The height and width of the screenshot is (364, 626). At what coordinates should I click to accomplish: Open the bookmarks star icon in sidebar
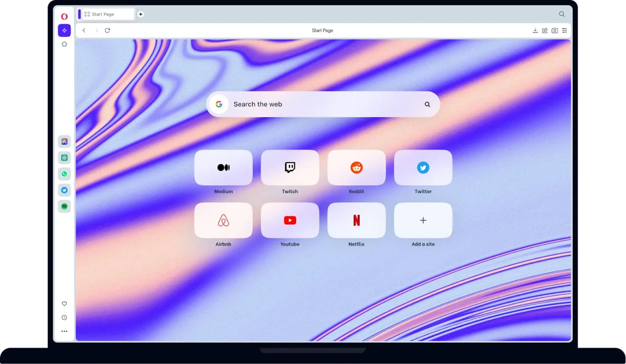pyautogui.click(x=64, y=44)
